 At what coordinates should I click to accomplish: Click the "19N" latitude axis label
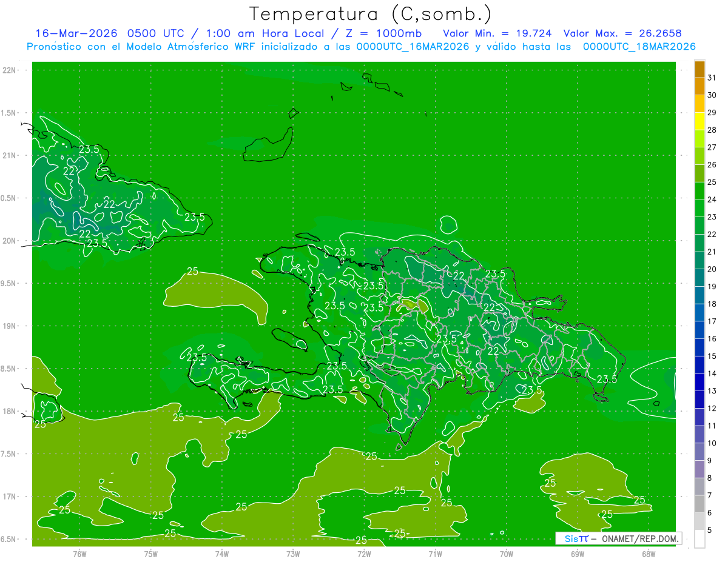pos(9,326)
